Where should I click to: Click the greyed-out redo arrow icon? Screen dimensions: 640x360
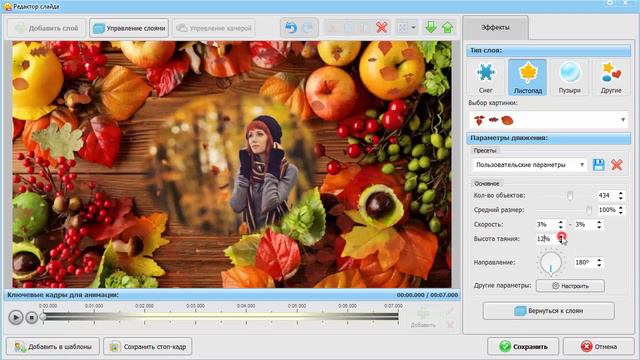pyautogui.click(x=308, y=28)
